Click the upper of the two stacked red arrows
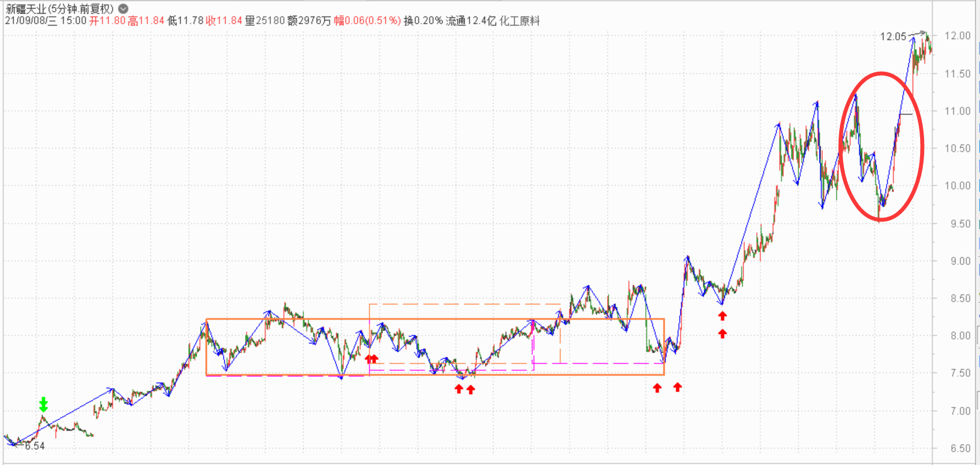This screenshot has height=465, width=980. coord(722,316)
